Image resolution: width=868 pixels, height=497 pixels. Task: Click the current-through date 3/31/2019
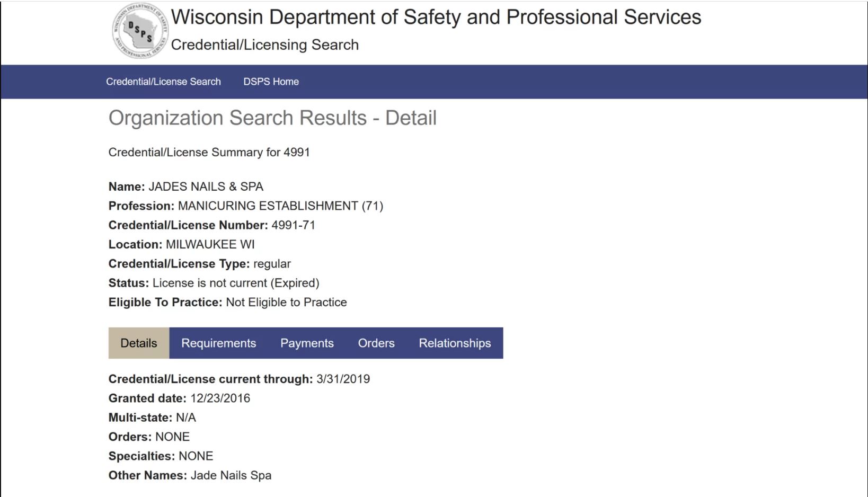coord(343,379)
